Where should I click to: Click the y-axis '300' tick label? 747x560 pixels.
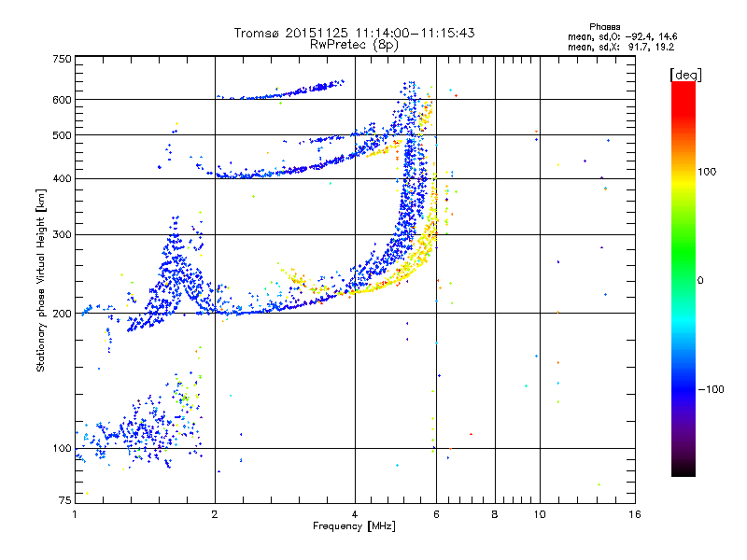coord(62,234)
